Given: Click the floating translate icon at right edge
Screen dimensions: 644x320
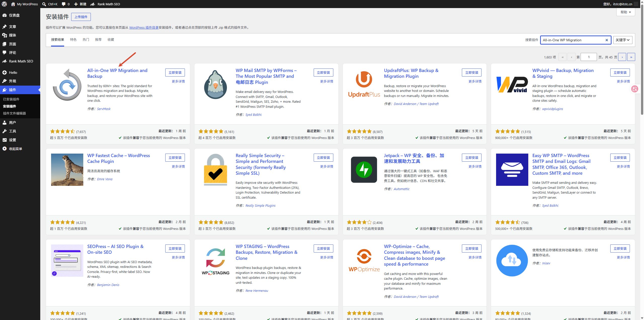Looking at the screenshot, I should pyautogui.click(x=634, y=89).
